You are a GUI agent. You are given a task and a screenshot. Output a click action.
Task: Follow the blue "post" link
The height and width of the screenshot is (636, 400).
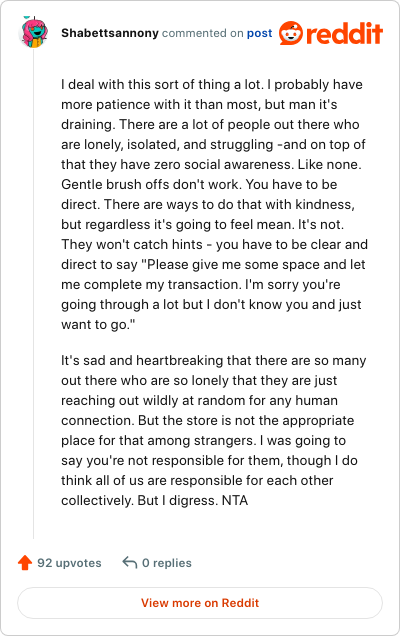tap(260, 33)
